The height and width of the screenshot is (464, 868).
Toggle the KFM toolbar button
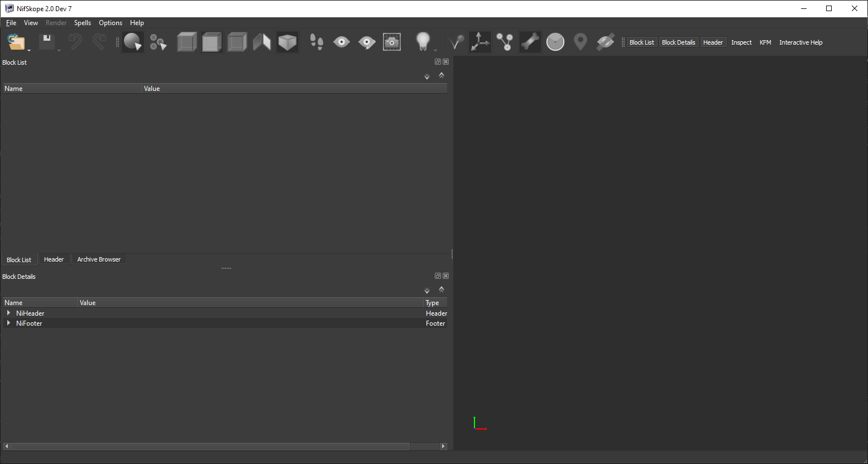point(765,42)
